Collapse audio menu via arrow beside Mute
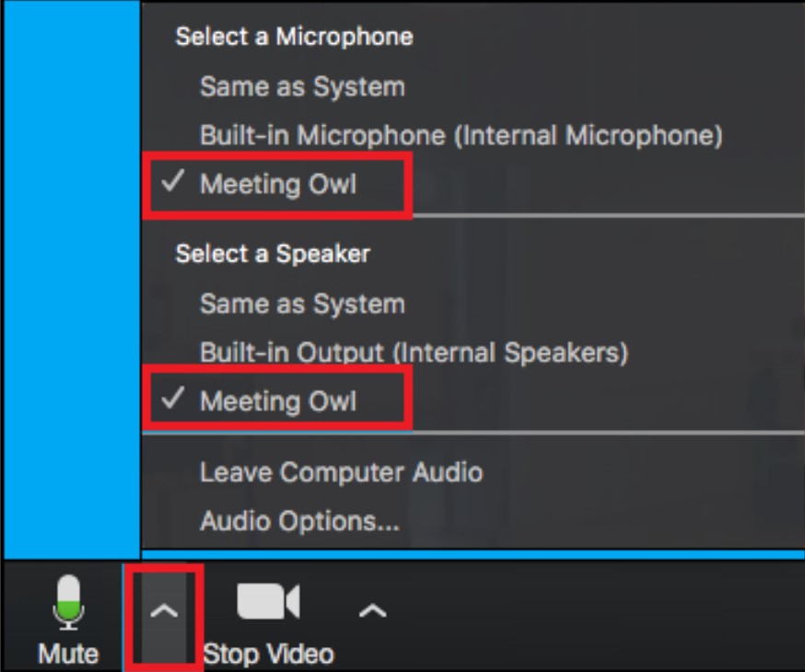 [164, 611]
